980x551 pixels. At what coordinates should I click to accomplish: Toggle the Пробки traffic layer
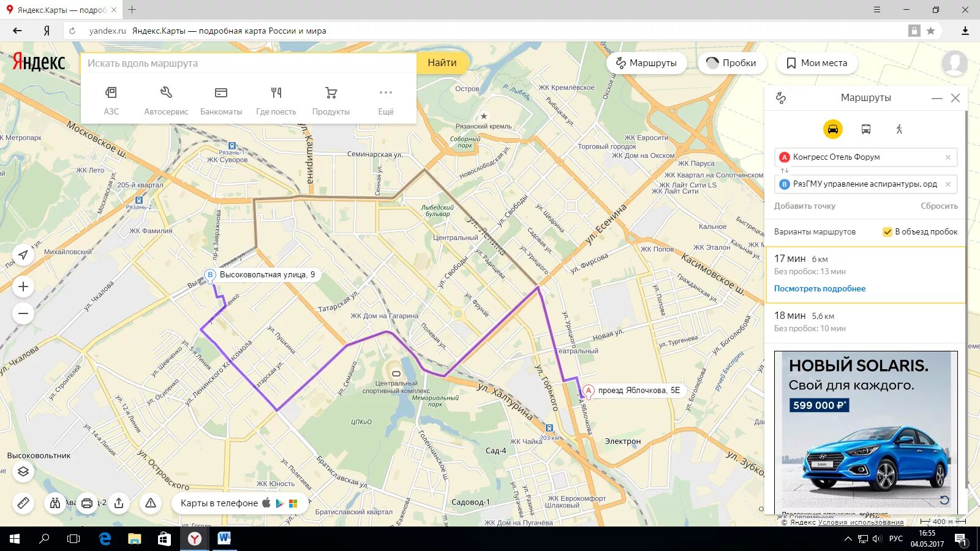pos(731,63)
